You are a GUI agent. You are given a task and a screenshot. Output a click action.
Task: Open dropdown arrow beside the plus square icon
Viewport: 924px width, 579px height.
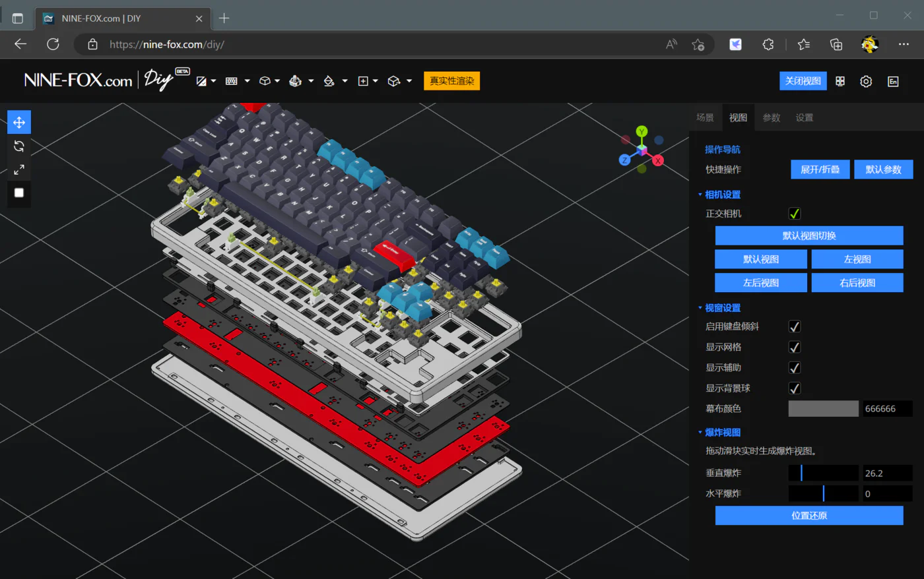(376, 81)
